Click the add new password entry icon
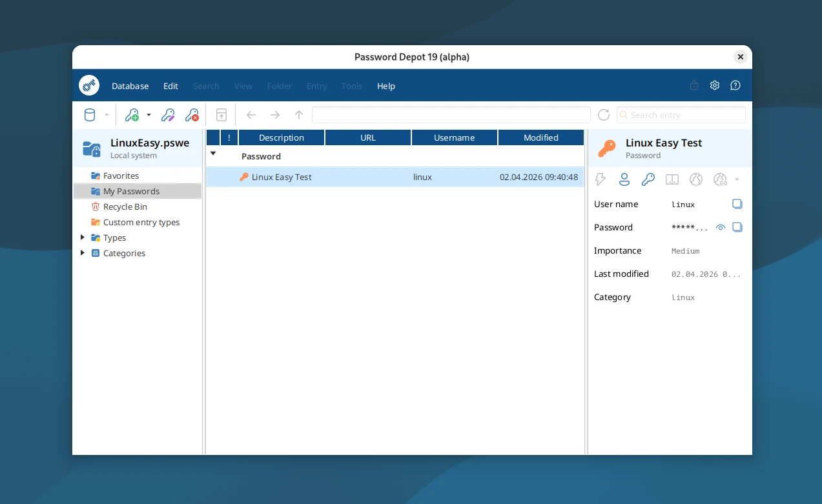 (x=132, y=115)
